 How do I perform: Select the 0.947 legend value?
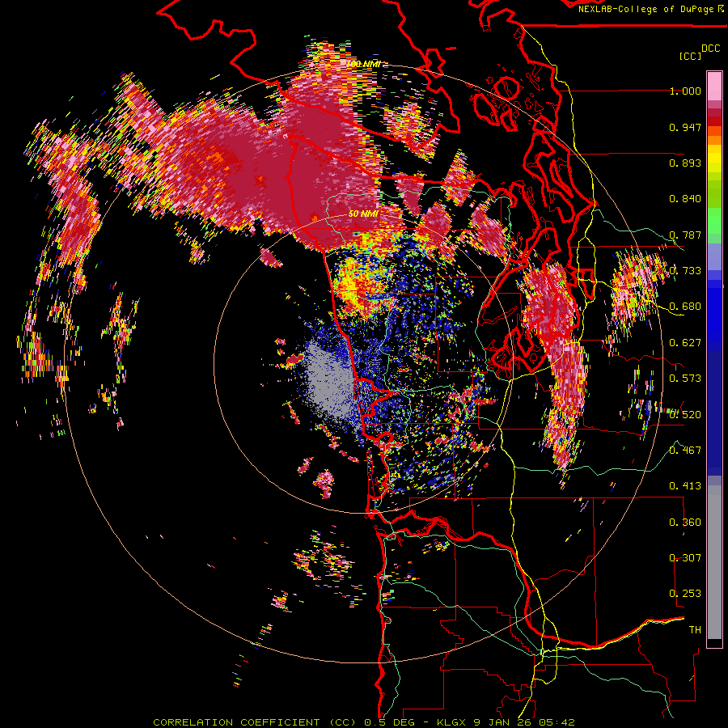pyautogui.click(x=685, y=127)
